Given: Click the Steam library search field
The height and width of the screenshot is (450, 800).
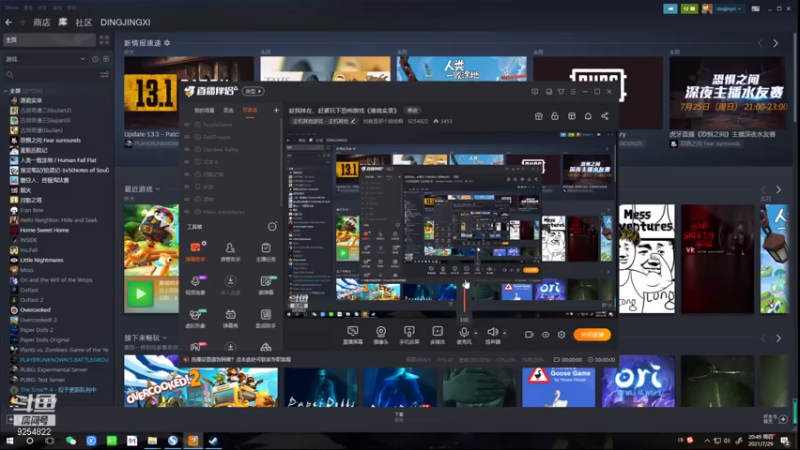Looking at the screenshot, I should pyautogui.click(x=51, y=75).
